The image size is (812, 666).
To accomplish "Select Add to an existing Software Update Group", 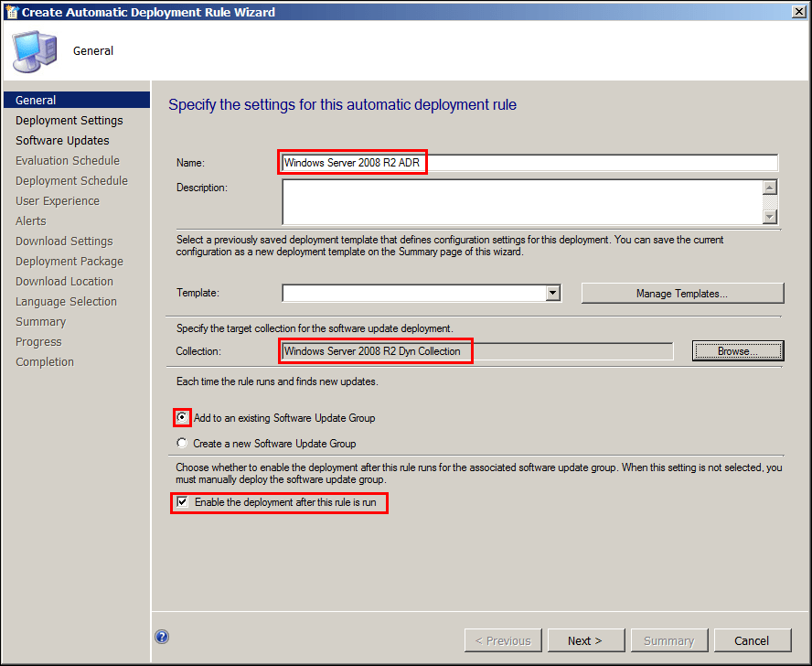I will point(183,418).
